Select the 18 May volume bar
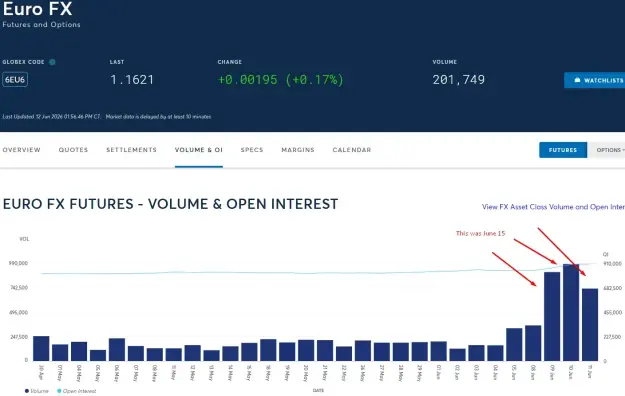 pyautogui.click(x=268, y=350)
